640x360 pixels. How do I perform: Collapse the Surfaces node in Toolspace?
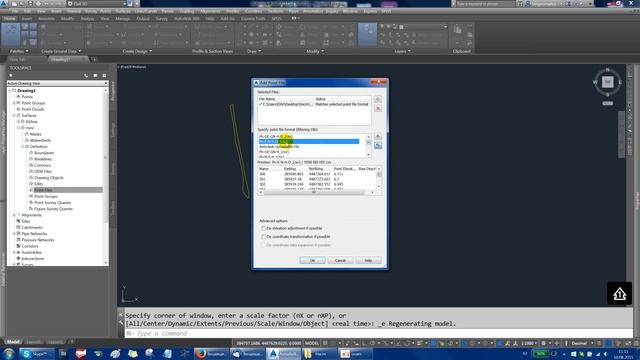[x=14, y=116]
